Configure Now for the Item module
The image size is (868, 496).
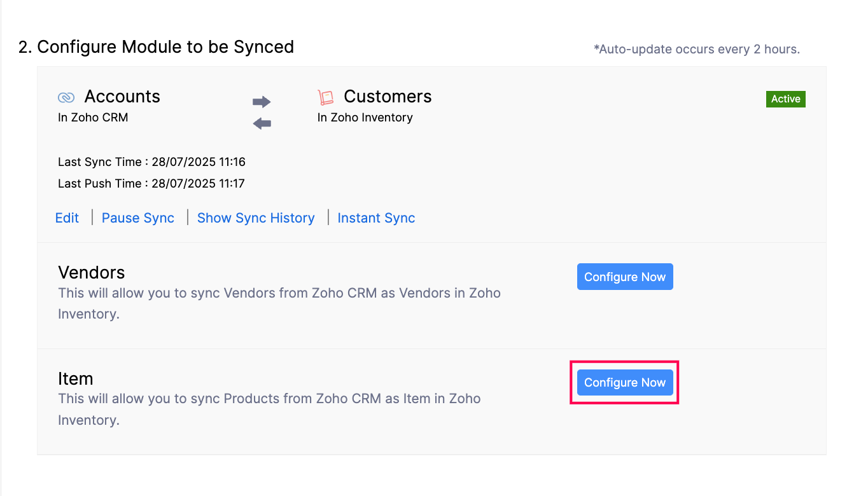624,382
